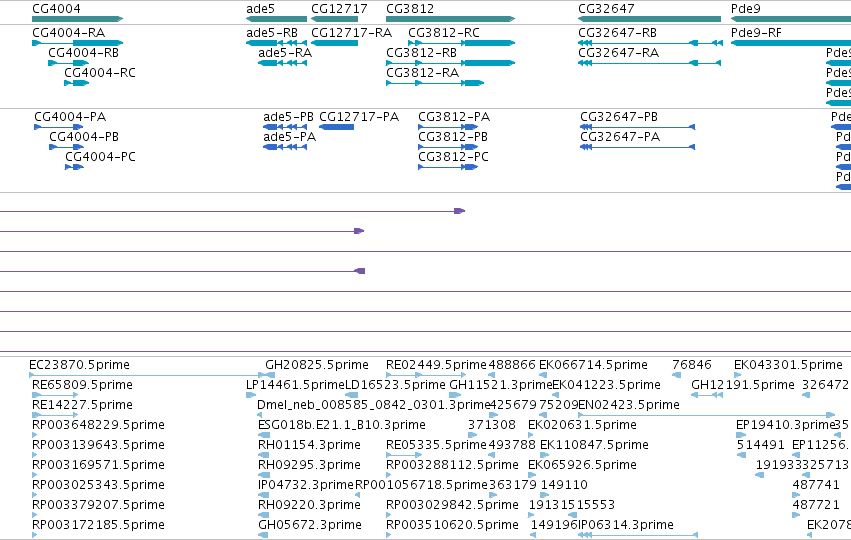
Task: Open EST RP003648229.5prime
Action: (98, 425)
